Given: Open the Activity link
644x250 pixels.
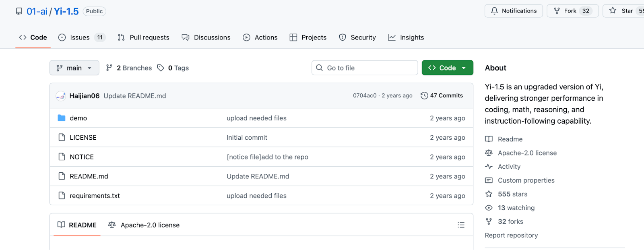Looking at the screenshot, I should tap(509, 166).
